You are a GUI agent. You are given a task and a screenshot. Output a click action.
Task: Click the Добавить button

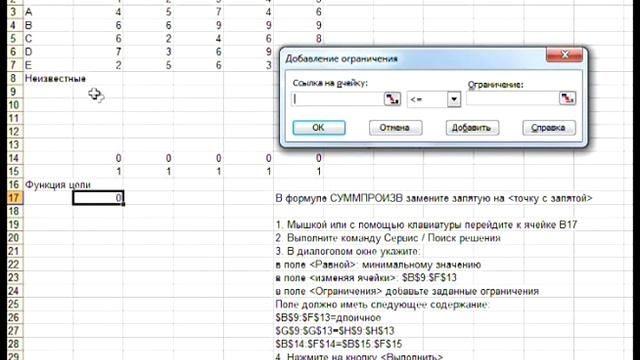pos(472,128)
